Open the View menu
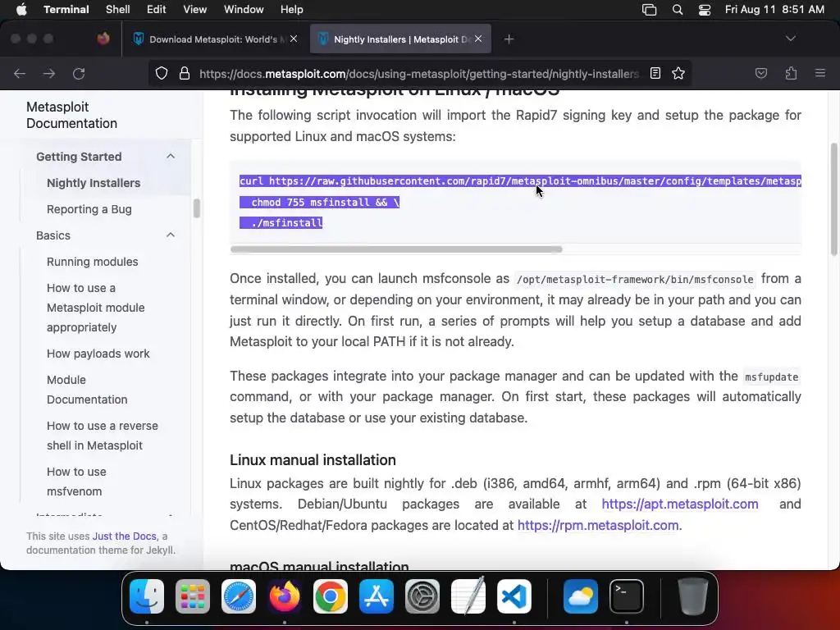The image size is (840, 630). coord(195,10)
